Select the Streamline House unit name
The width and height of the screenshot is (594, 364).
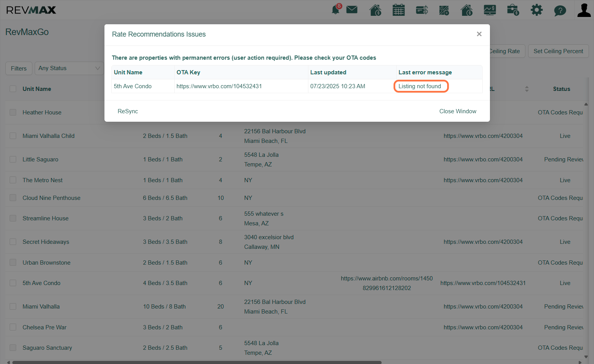click(45, 218)
